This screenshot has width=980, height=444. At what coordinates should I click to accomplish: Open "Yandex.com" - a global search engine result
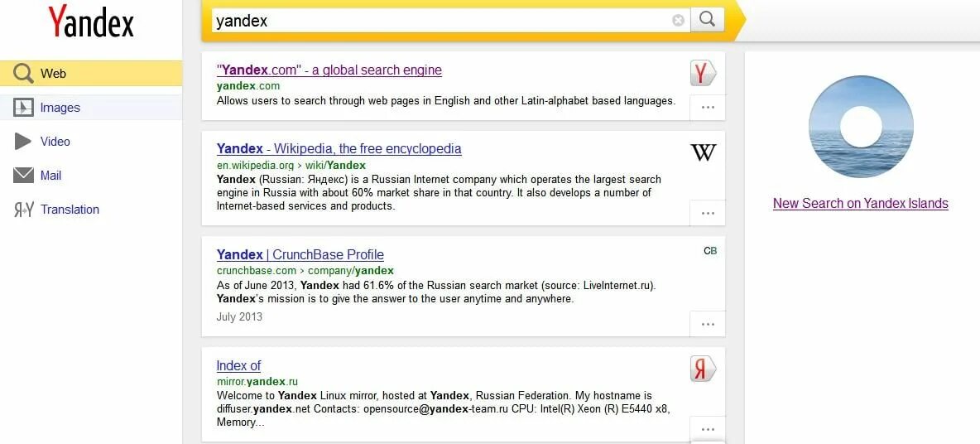[x=329, y=70]
